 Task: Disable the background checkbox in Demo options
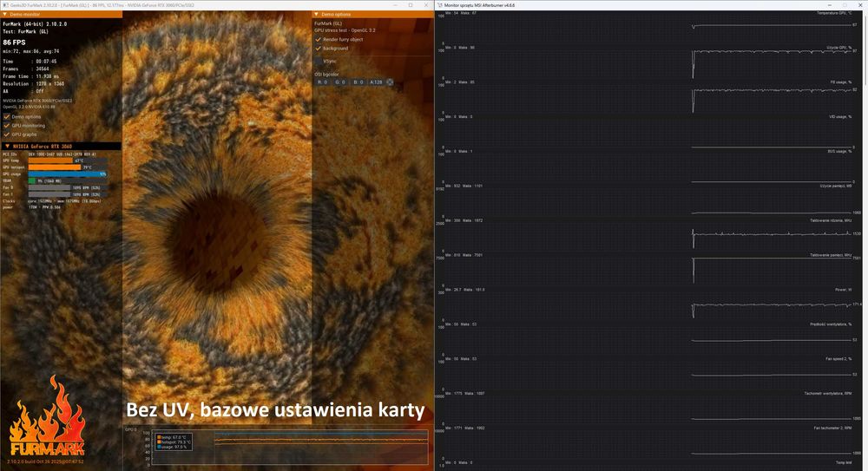[319, 49]
